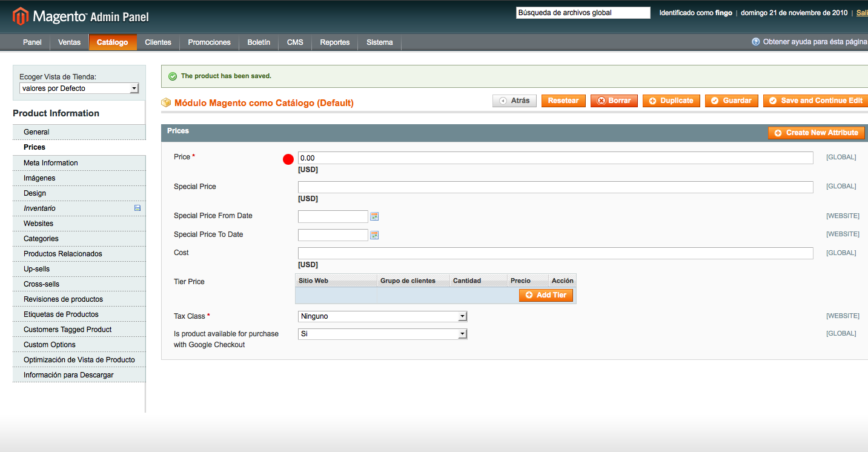Click the save-state icon next to Inventario
This screenshot has height=452, width=868.
click(137, 208)
